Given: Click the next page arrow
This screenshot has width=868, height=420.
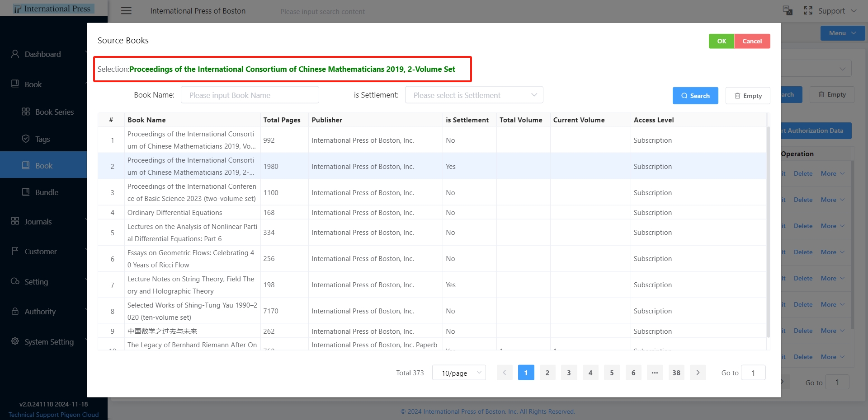Looking at the screenshot, I should (698, 373).
